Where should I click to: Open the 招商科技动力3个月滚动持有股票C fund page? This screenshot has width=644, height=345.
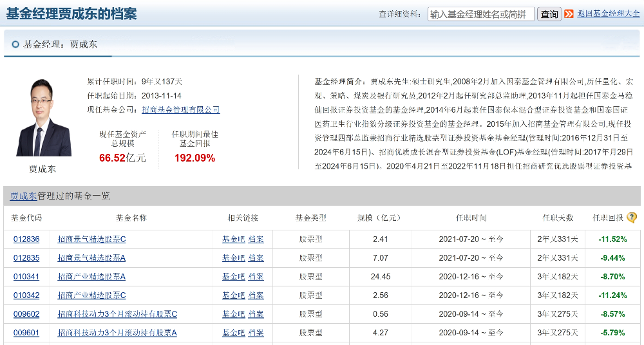tap(117, 314)
